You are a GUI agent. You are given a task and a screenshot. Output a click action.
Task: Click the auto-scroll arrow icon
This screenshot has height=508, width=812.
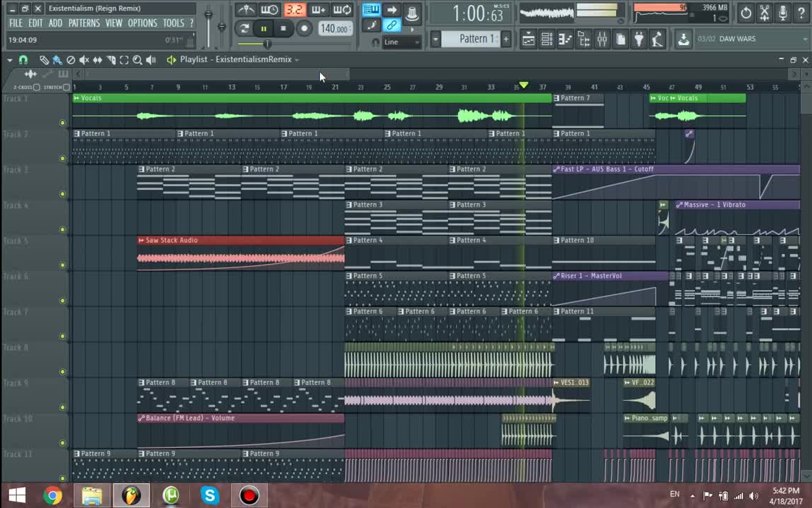click(391, 9)
